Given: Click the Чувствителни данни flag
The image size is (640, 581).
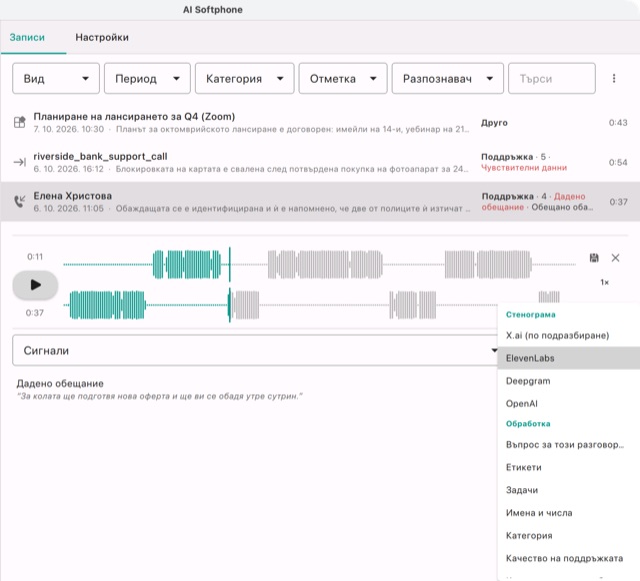Looking at the screenshot, I should point(524,168).
